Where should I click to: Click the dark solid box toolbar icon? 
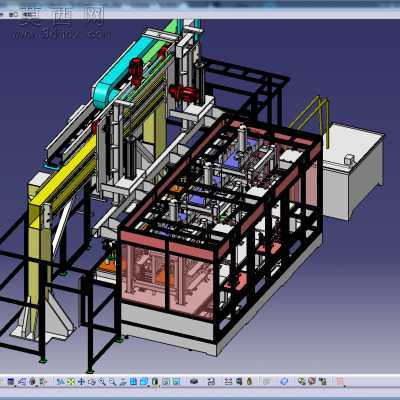(194, 382)
